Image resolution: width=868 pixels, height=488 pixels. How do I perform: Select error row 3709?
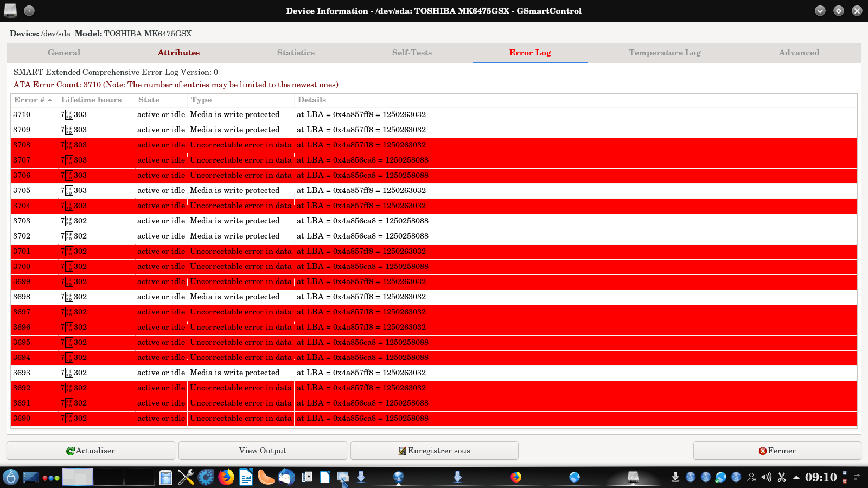point(434,130)
